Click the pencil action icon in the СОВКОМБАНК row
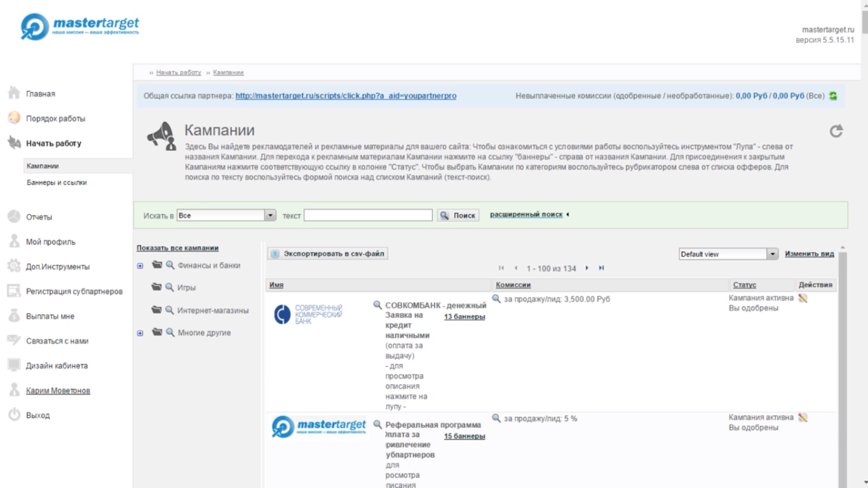868x488 pixels. 803,298
